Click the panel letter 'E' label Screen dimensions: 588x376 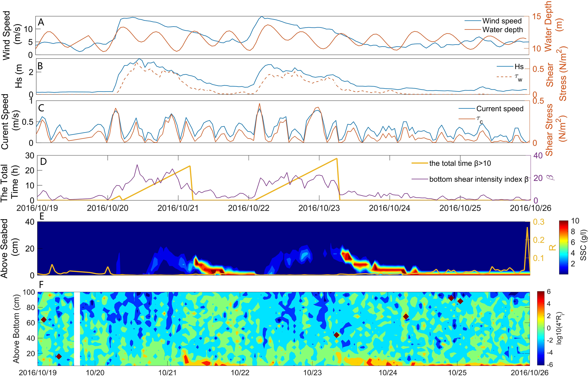[x=42, y=216]
